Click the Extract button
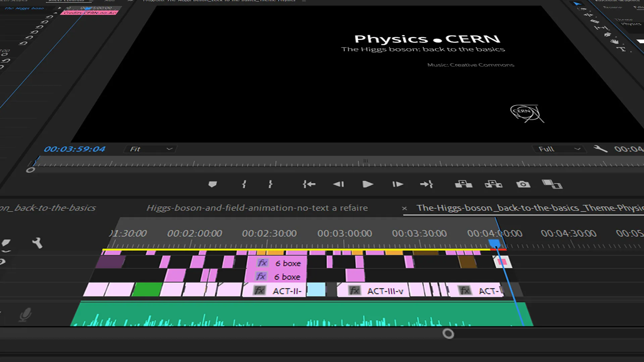Viewport: 644px width, 362px height. click(x=493, y=184)
